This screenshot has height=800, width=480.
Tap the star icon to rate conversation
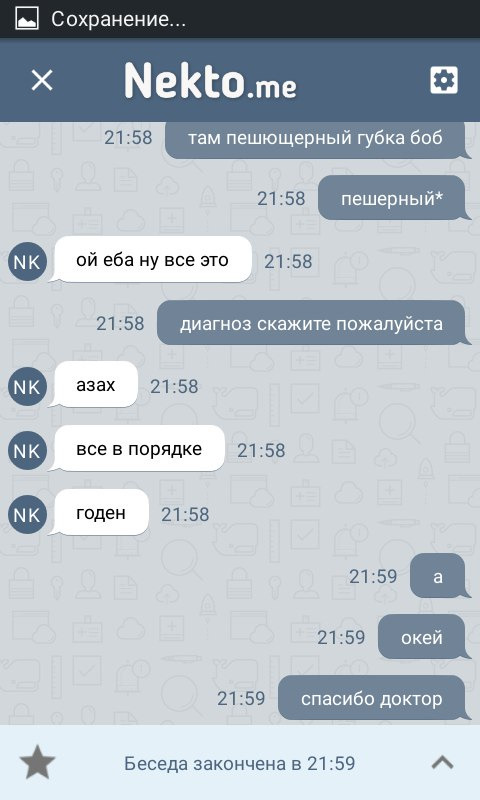[x=37, y=763]
